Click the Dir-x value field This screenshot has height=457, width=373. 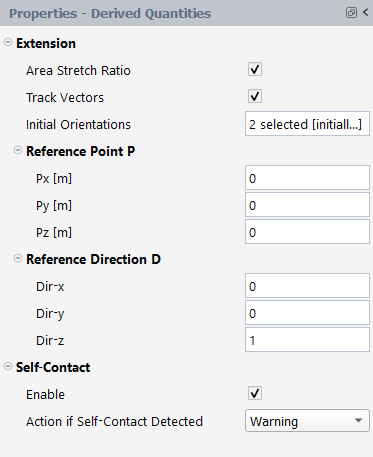[307, 286]
